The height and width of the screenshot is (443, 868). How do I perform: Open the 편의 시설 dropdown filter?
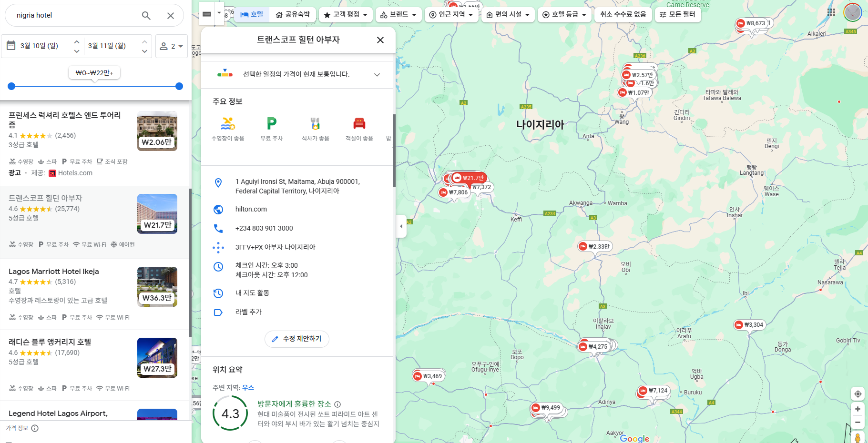point(508,15)
